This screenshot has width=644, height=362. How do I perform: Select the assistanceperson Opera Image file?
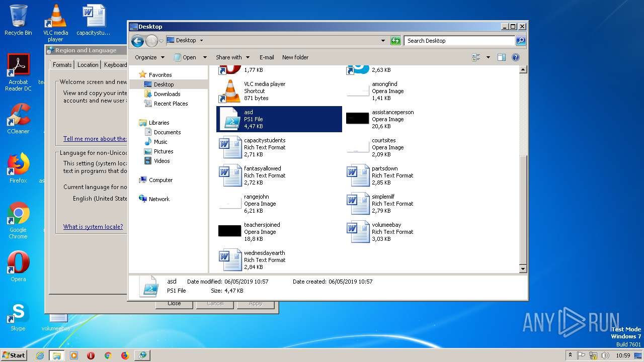click(407, 119)
